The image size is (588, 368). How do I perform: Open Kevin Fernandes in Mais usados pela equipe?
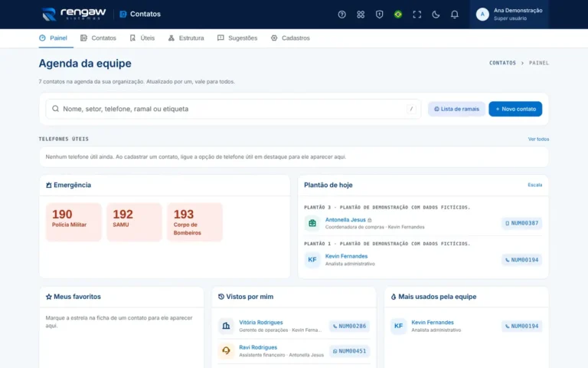433,323
